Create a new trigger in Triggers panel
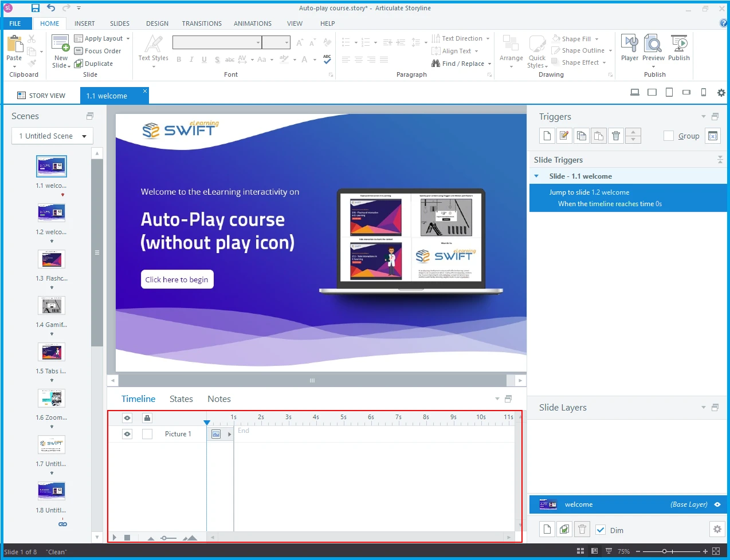 547,136
